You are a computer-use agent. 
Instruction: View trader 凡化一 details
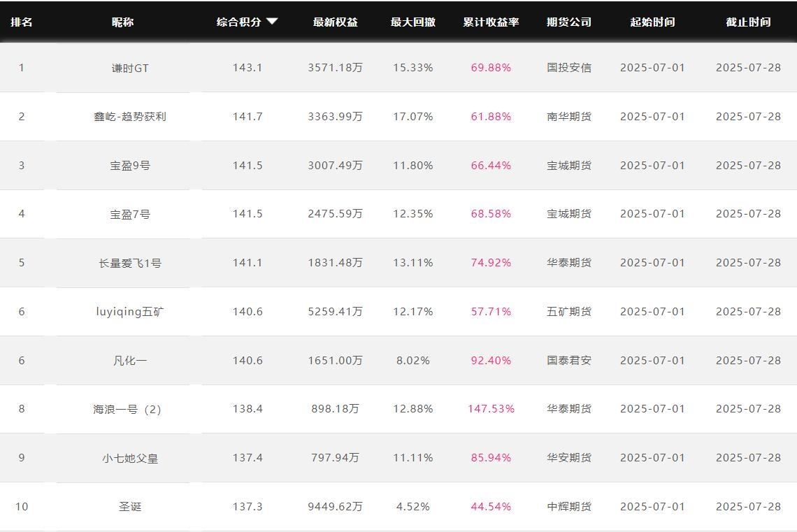point(130,361)
